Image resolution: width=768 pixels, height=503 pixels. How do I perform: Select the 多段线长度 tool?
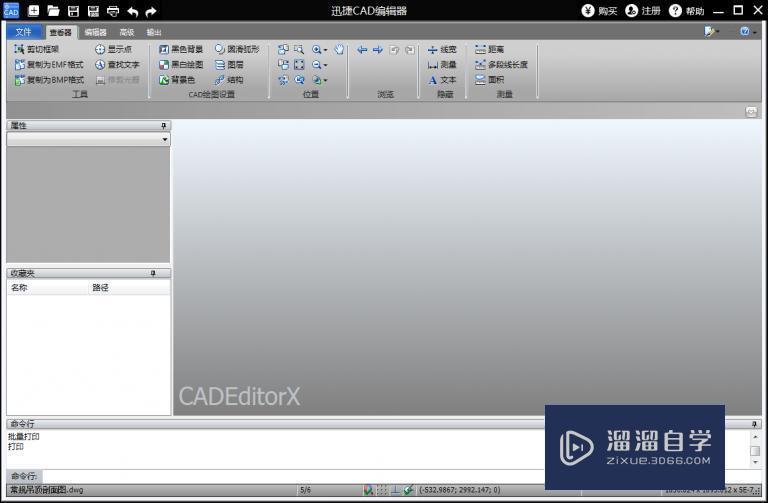coord(502,65)
